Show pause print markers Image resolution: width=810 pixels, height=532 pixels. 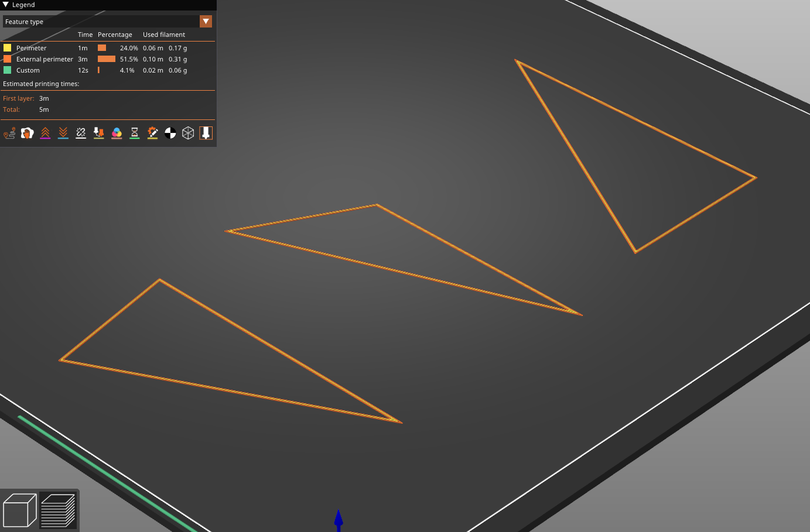coord(135,133)
